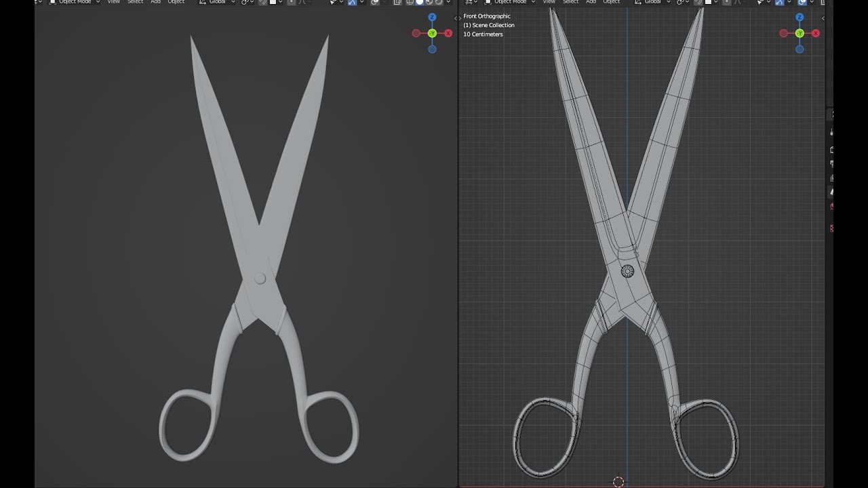Open the View menu in right viewport header
Image resolution: width=868 pixels, height=488 pixels.
549,2
